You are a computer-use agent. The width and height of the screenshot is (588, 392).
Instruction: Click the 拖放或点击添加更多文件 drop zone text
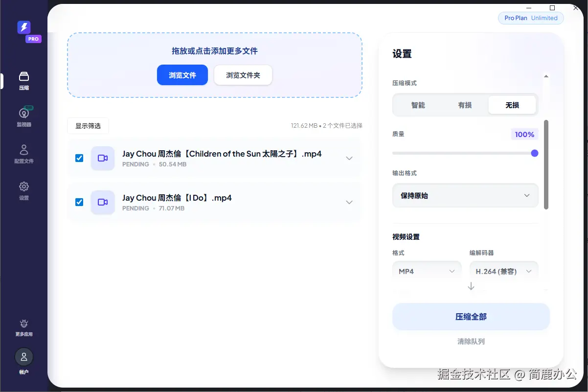tap(215, 51)
